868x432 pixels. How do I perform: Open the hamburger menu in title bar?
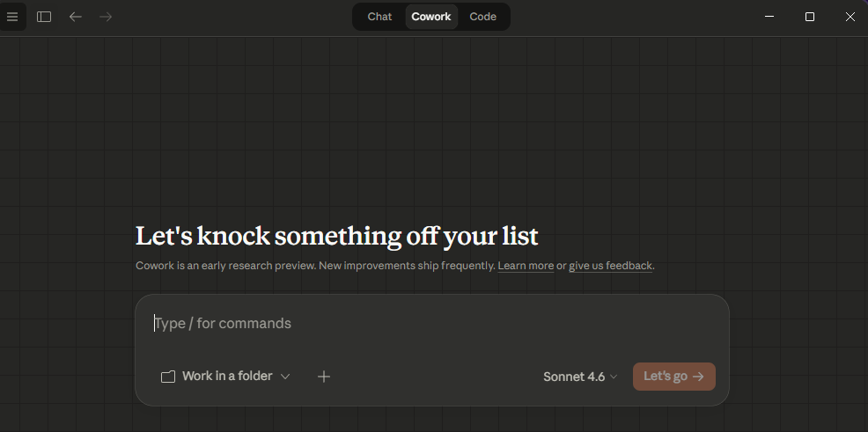pos(12,17)
